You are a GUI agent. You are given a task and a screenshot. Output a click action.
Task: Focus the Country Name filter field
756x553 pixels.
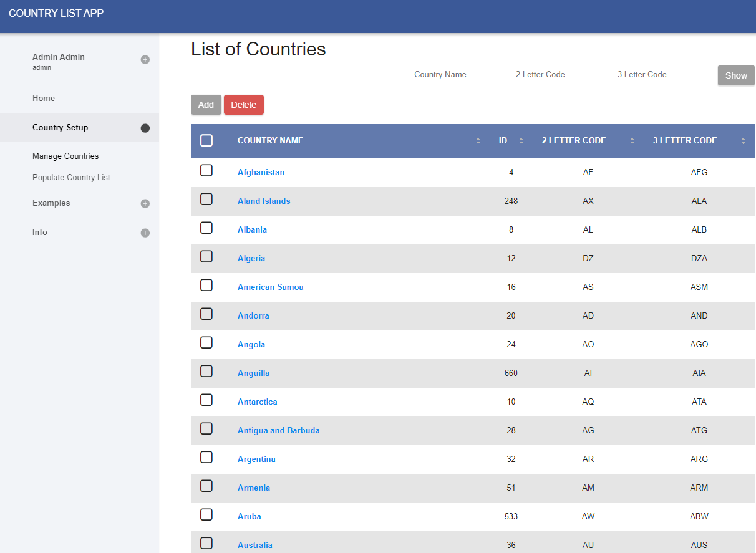(459, 75)
